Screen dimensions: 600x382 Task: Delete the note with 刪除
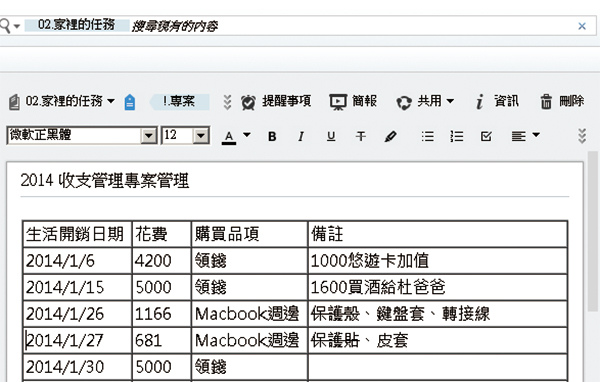[x=572, y=101]
